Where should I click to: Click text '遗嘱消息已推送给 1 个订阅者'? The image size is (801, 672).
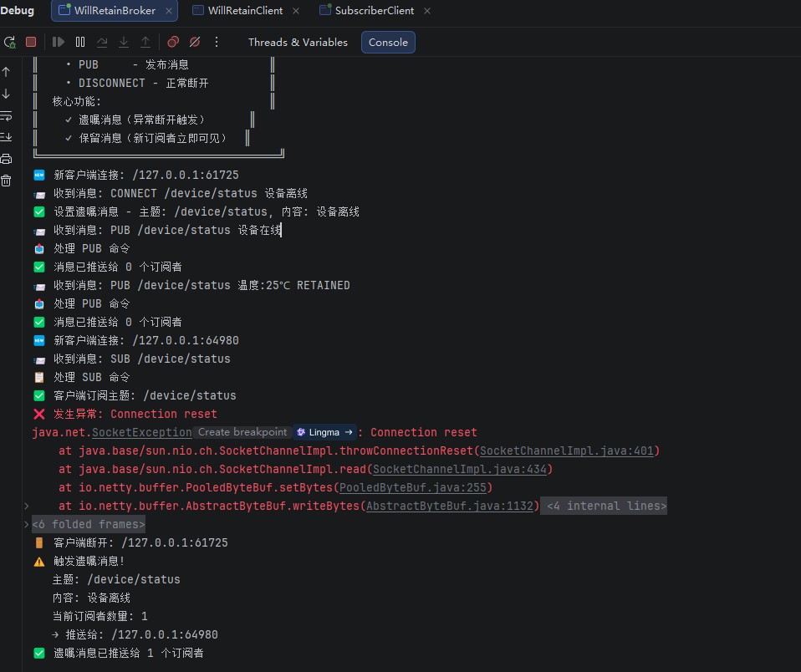coord(128,653)
